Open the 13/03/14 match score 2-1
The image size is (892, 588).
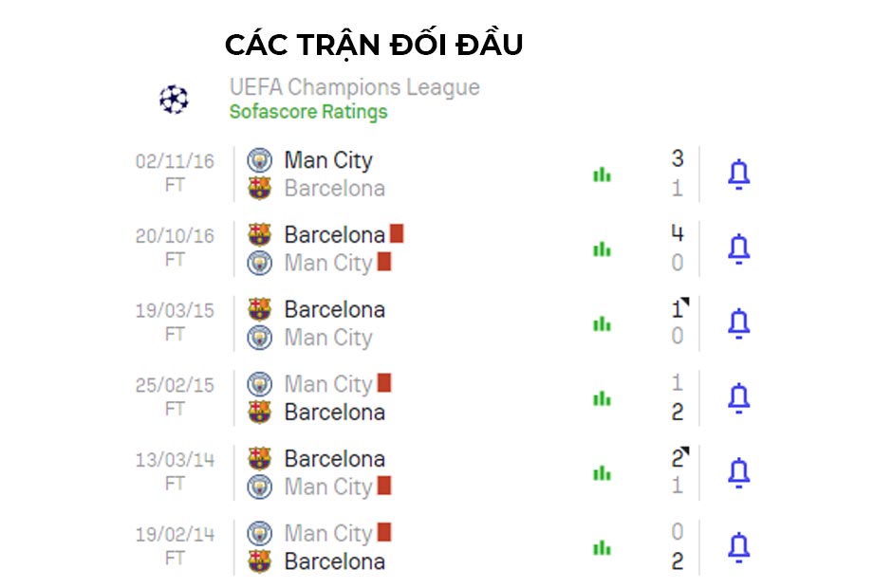(x=678, y=472)
